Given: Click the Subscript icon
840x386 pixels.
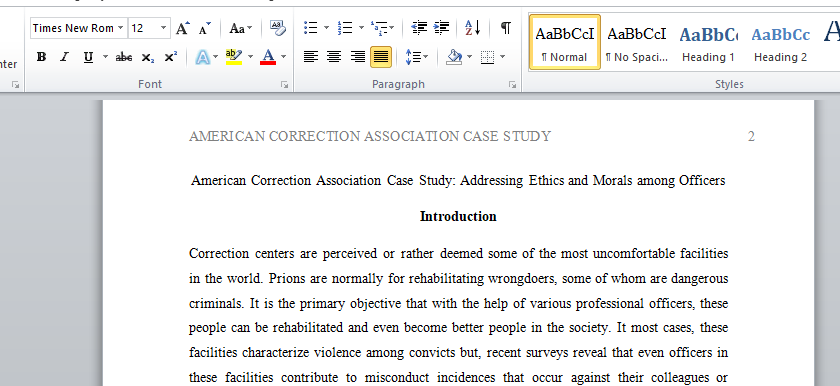Looking at the screenshot, I should coord(147,57).
